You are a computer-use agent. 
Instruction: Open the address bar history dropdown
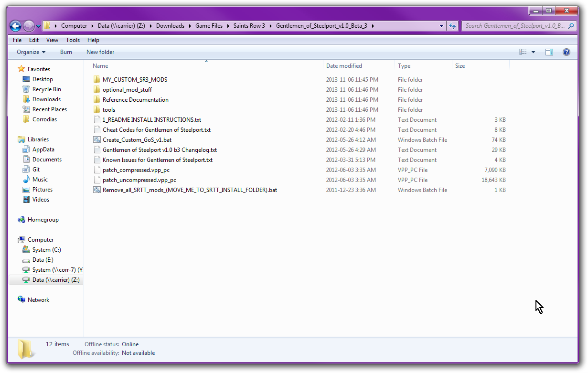442,26
